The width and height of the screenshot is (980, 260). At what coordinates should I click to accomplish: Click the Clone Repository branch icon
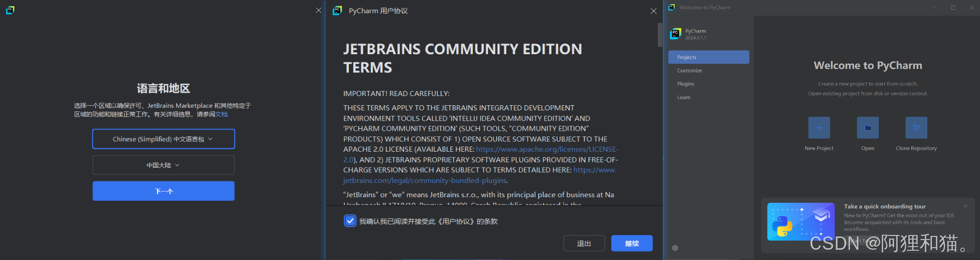(916, 128)
